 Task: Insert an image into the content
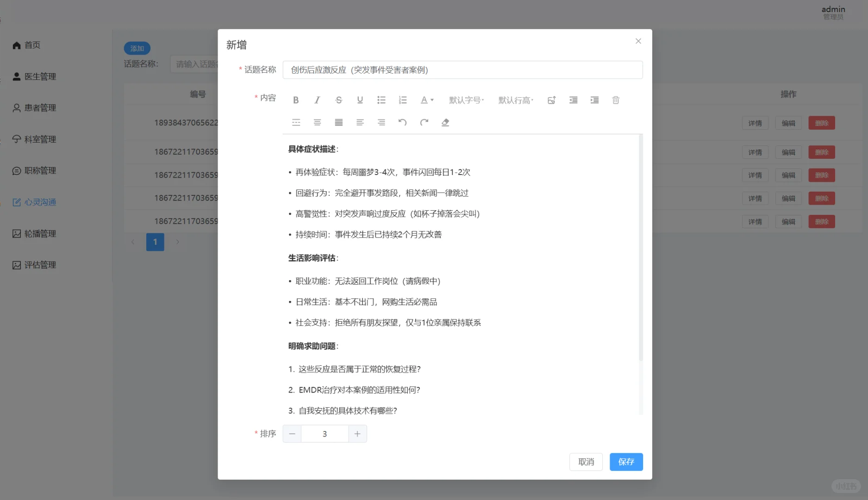click(x=551, y=100)
